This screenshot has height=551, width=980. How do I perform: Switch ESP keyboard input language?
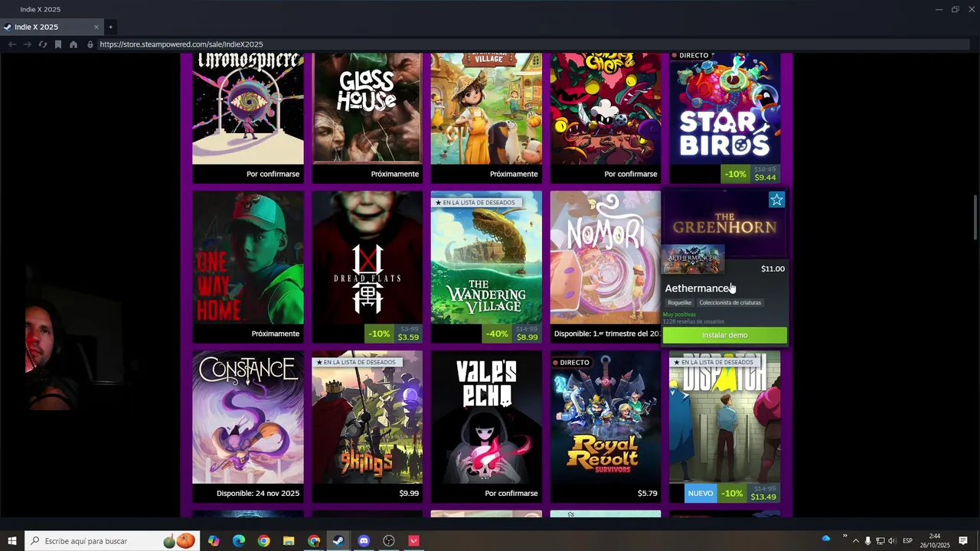coord(908,541)
